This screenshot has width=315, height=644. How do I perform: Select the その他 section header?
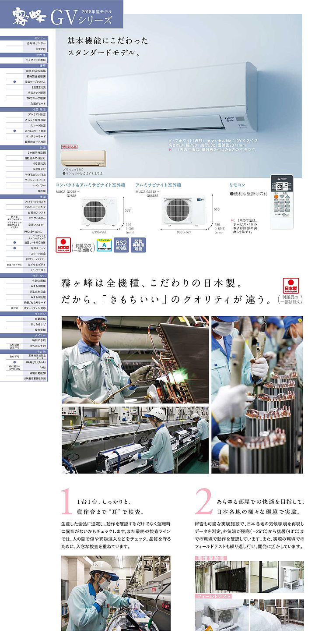(x=24, y=351)
